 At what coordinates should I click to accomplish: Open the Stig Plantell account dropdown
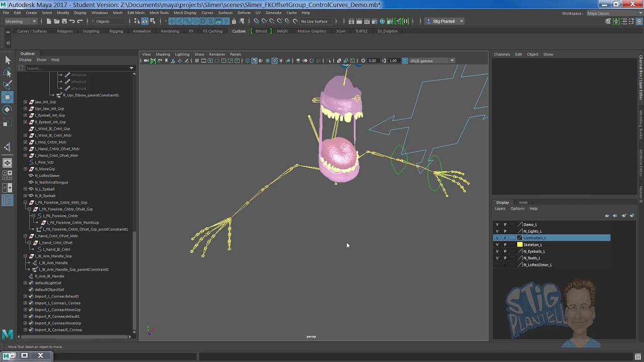click(445, 21)
